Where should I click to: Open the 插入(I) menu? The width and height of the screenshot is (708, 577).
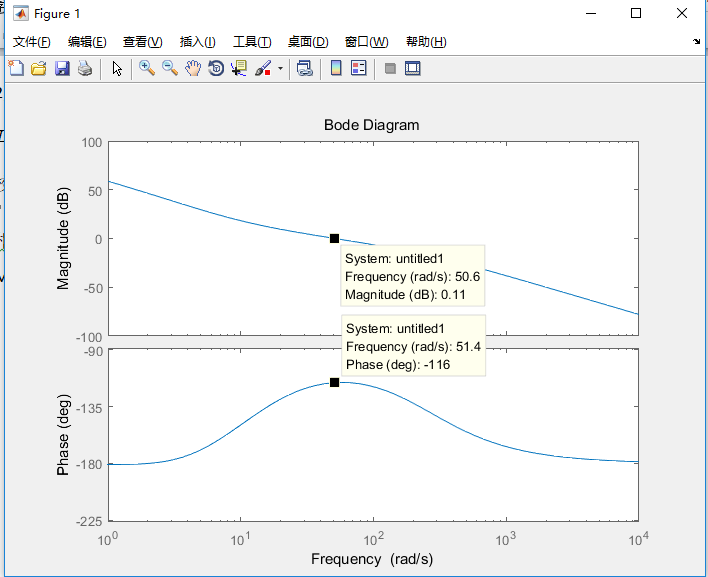point(197,42)
